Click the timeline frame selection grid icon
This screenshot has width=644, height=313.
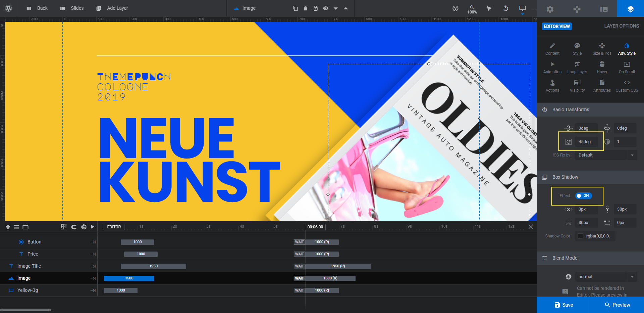coord(64,227)
